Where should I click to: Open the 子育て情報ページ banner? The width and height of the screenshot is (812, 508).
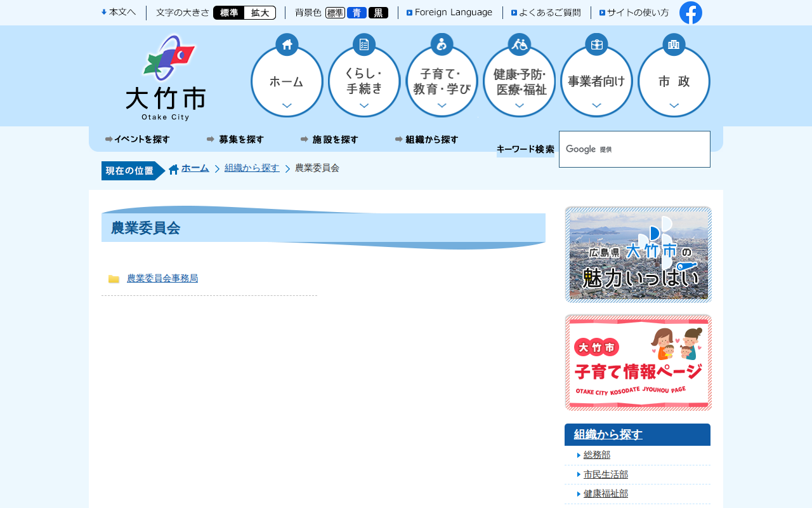tap(638, 363)
